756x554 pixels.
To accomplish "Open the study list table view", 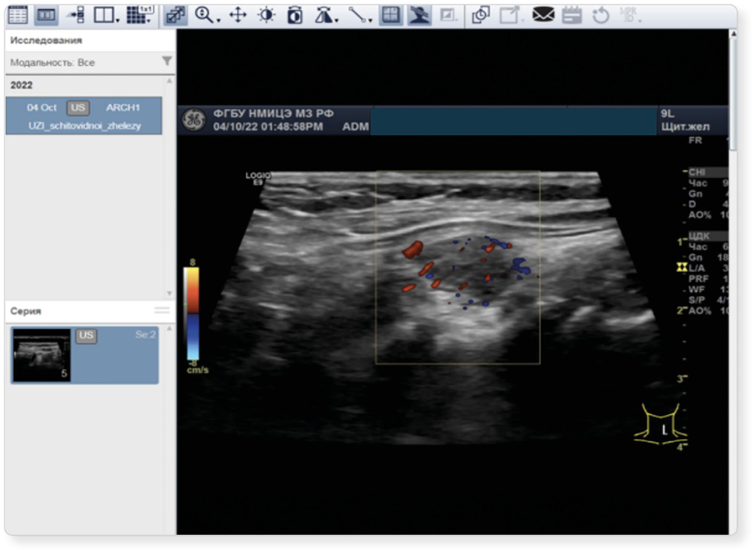I will pos(17,15).
